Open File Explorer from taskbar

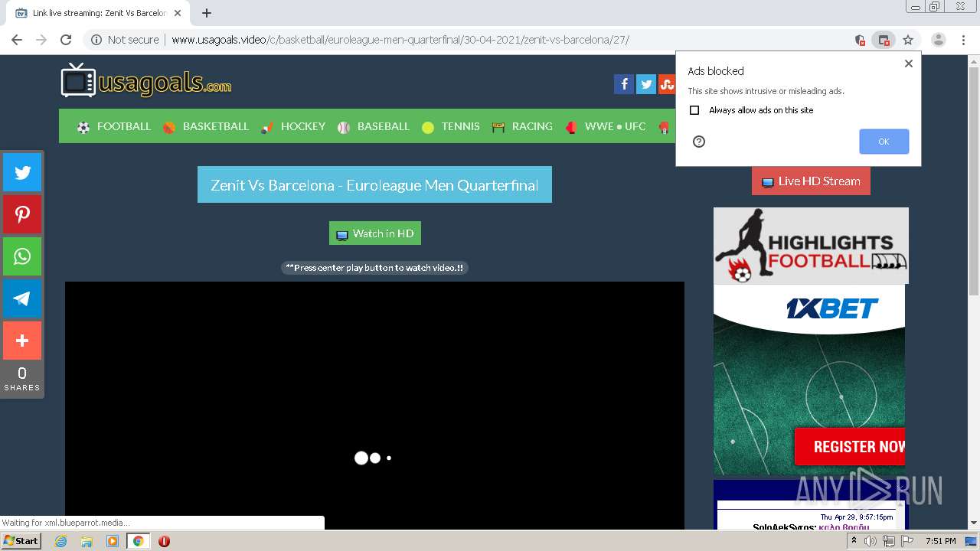(x=87, y=541)
